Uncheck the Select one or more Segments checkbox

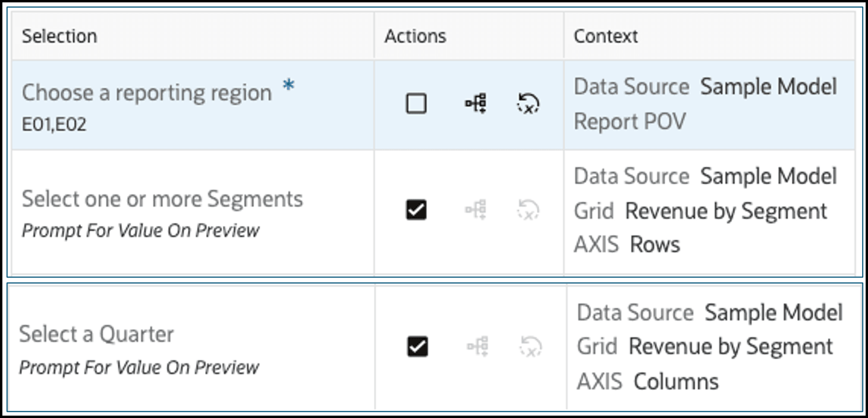(416, 210)
